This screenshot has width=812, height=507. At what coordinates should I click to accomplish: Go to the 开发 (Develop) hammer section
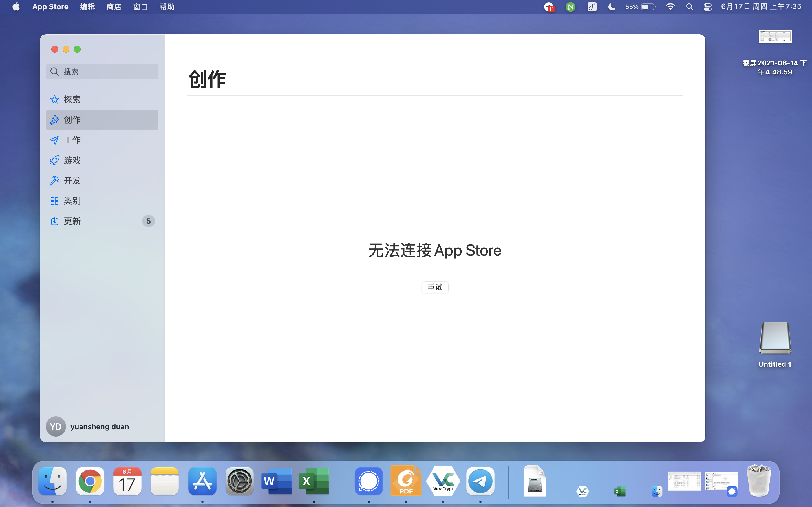tap(72, 181)
